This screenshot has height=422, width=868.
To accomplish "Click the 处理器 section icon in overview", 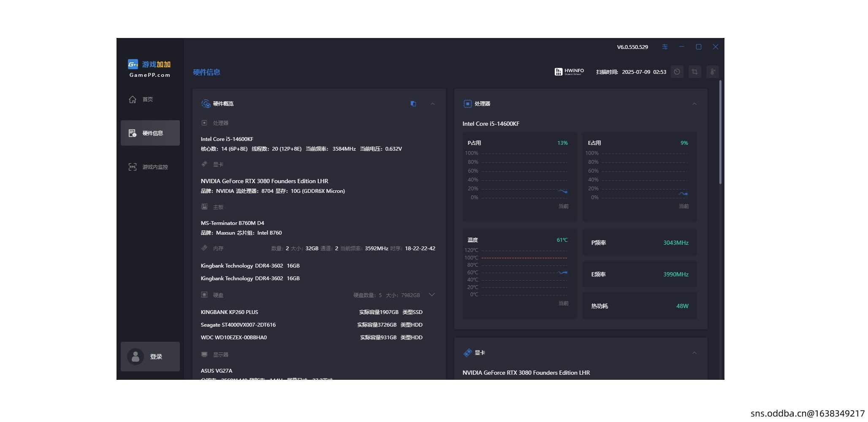I will [204, 123].
